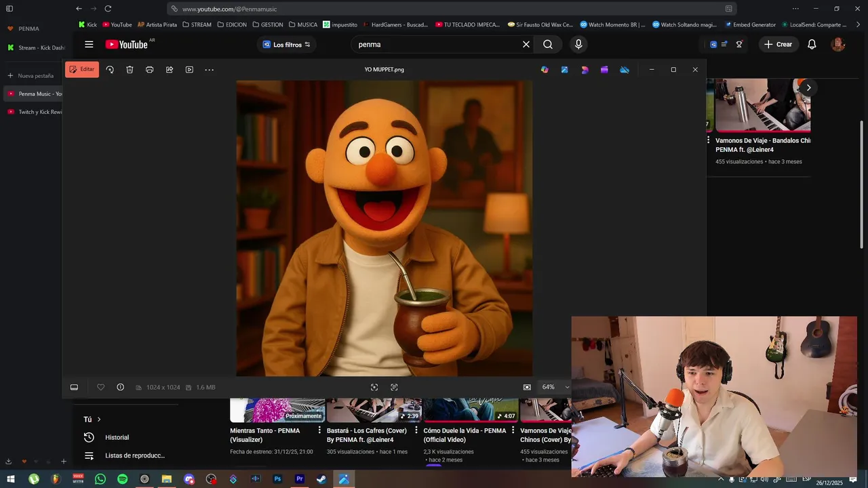Image resolution: width=868 pixels, height=488 pixels.
Task: Open the STREAM bookmarks folder
Action: click(197, 24)
